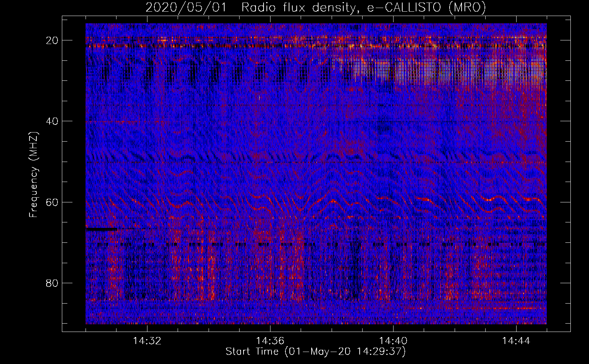Click the frequency tick label '80'
The width and height of the screenshot is (589, 364).
click(52, 283)
